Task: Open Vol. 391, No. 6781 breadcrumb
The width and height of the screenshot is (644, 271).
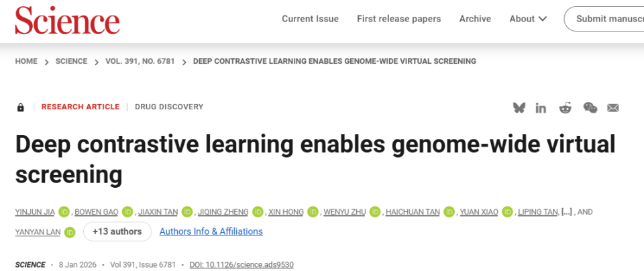Action: (140, 61)
